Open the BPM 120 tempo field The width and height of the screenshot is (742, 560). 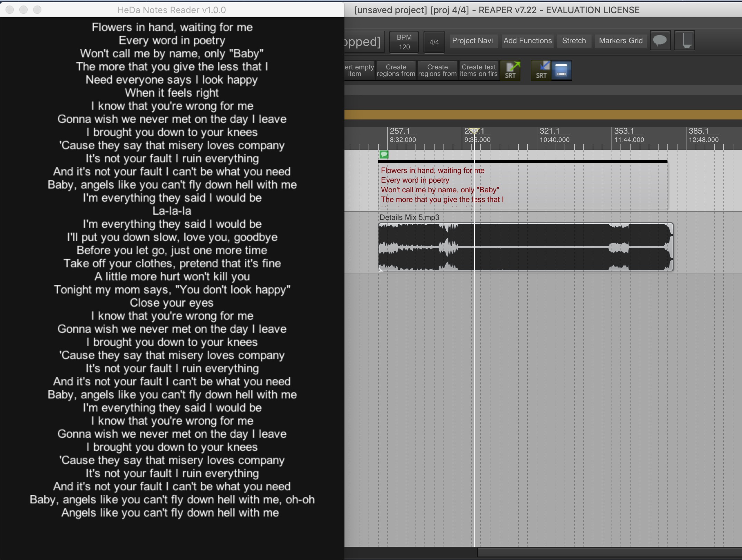click(404, 42)
